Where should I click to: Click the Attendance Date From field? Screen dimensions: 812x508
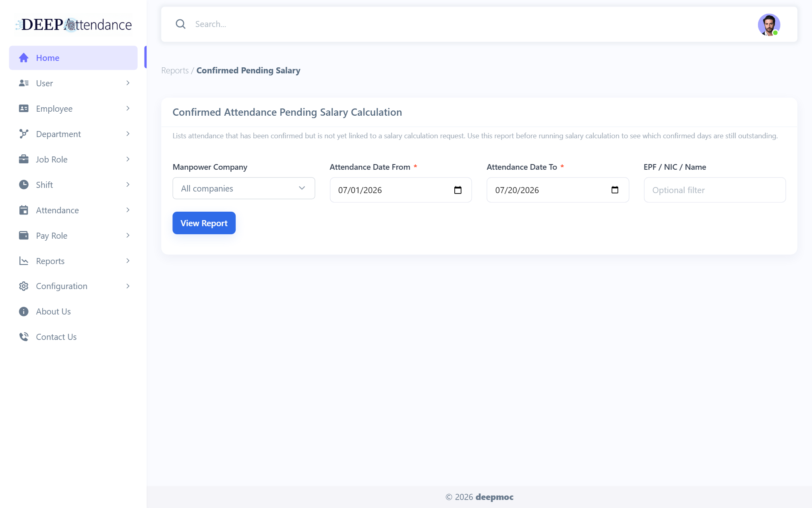coord(401,190)
